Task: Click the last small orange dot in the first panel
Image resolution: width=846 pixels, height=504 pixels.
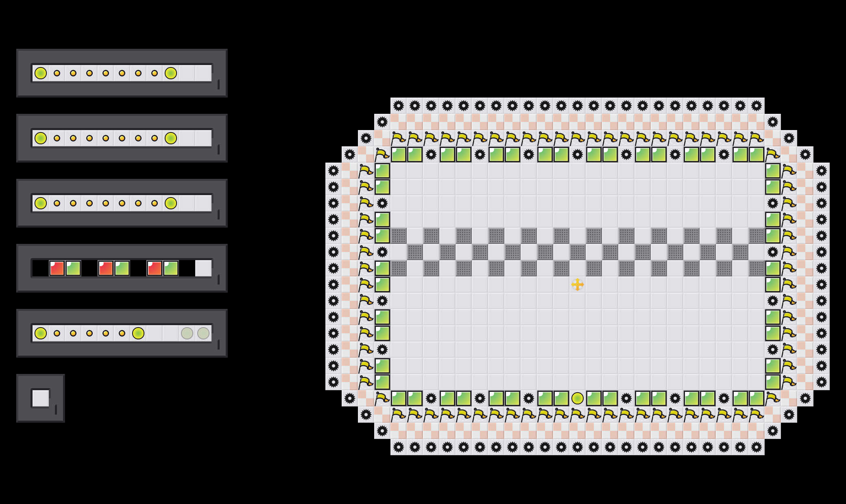Action: pyautogui.click(x=155, y=73)
